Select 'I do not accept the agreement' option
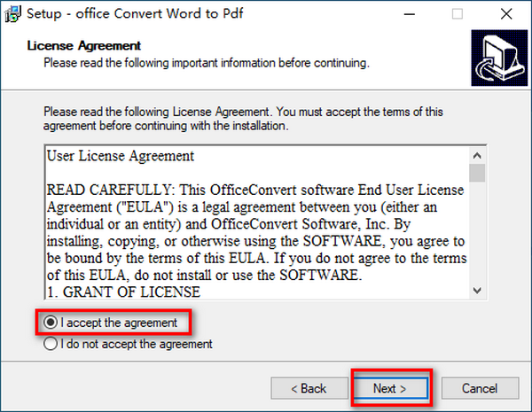The width and height of the screenshot is (532, 412). 51,344
